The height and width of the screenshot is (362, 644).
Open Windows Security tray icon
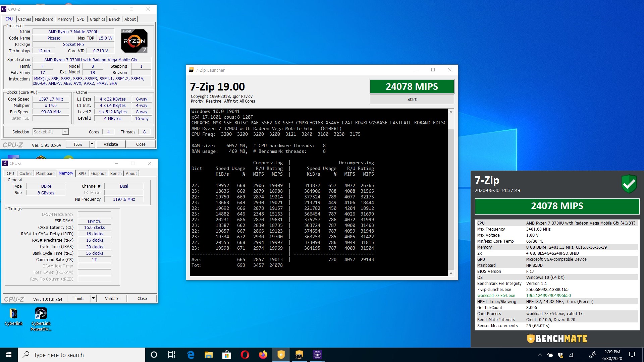click(x=560, y=355)
